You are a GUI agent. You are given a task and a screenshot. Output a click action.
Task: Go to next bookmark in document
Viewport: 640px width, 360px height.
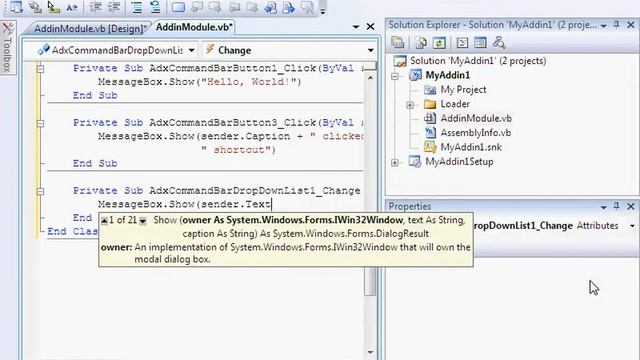[x=289, y=7]
